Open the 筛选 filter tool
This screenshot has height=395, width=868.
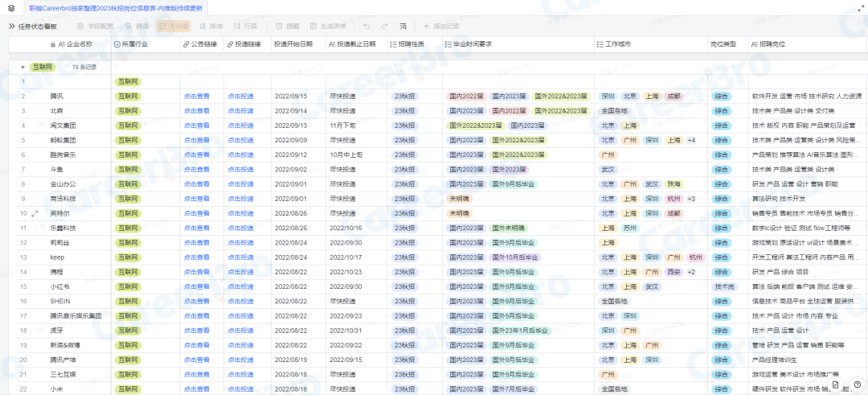coord(137,26)
